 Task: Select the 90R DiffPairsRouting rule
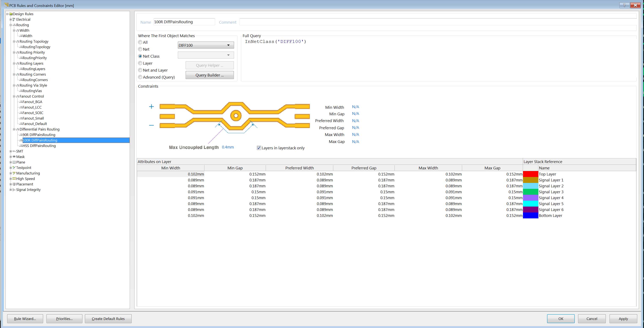point(39,135)
